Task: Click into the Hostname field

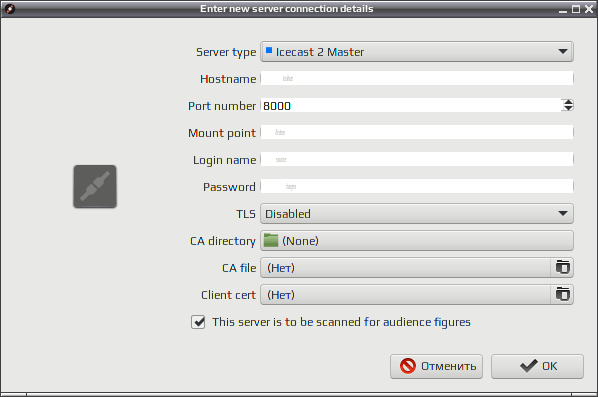Action: pyautogui.click(x=416, y=79)
